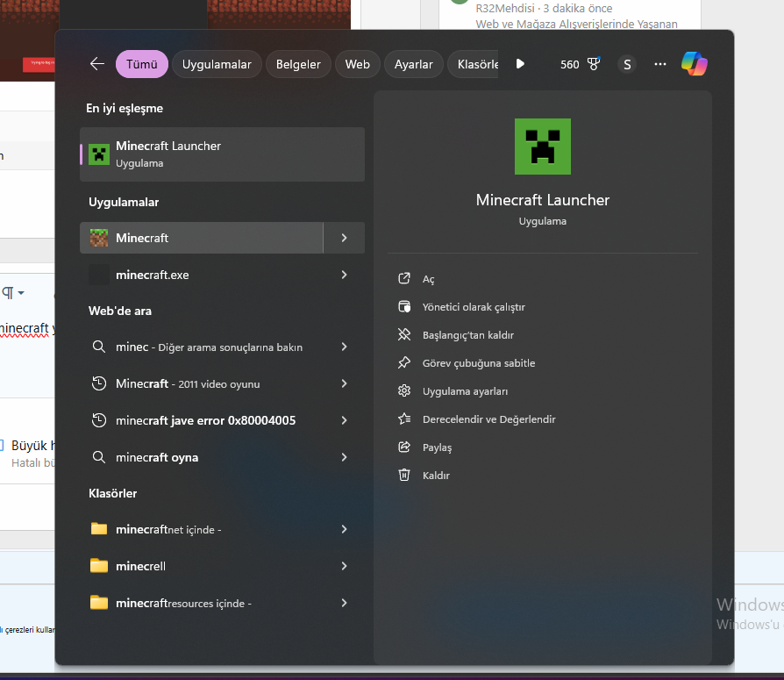Choose Görev çubuğuna sabitle
Image resolution: width=784 pixels, height=680 pixels.
pyautogui.click(x=479, y=363)
